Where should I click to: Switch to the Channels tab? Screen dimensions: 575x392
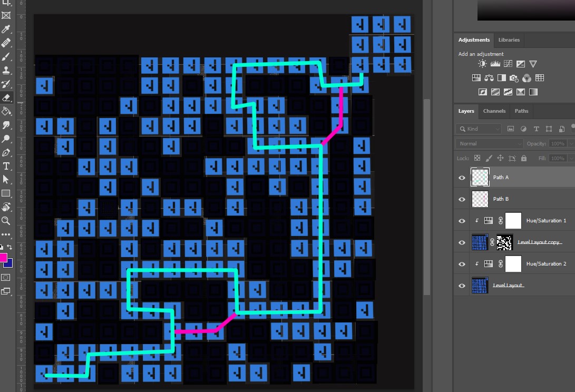[x=494, y=111]
